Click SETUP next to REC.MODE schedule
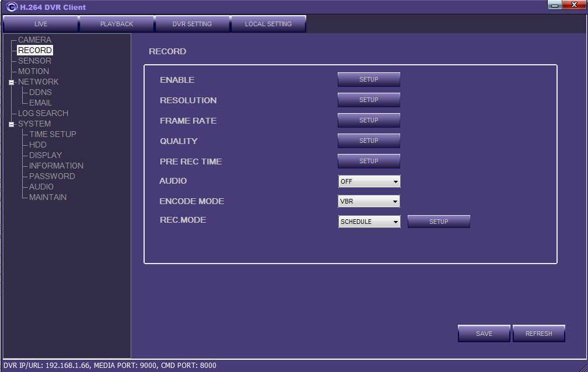Image resolution: width=588 pixels, height=372 pixels. [x=439, y=222]
